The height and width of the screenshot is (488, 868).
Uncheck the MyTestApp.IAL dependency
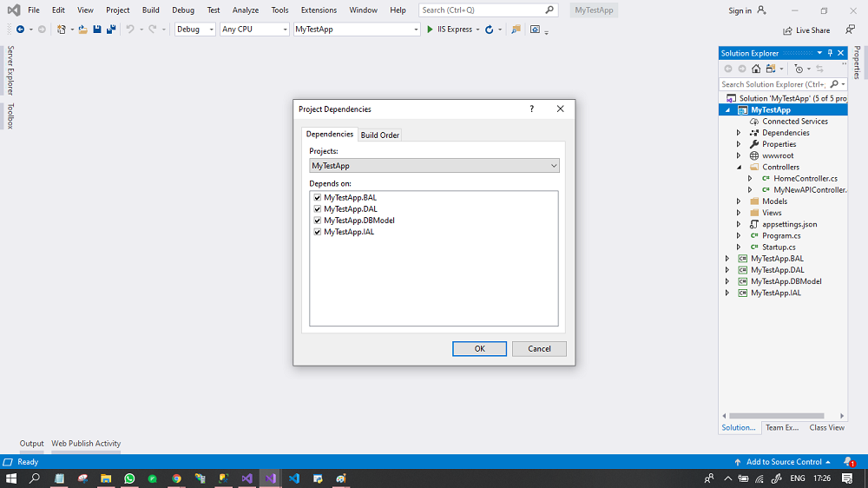pyautogui.click(x=317, y=232)
